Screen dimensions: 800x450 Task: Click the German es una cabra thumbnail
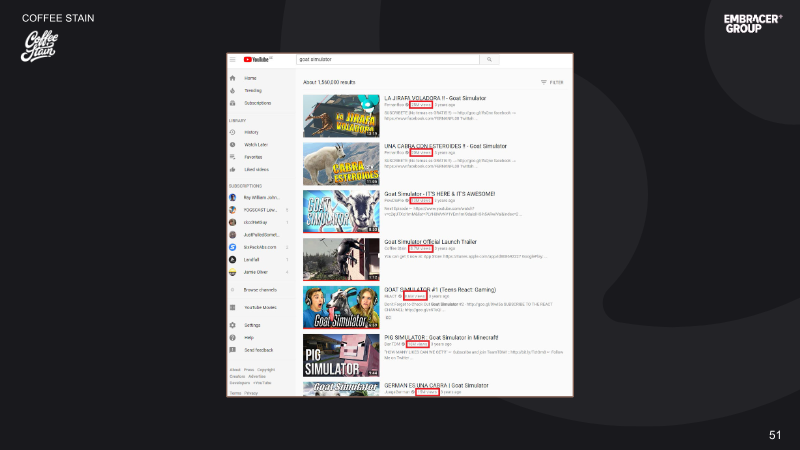341,389
